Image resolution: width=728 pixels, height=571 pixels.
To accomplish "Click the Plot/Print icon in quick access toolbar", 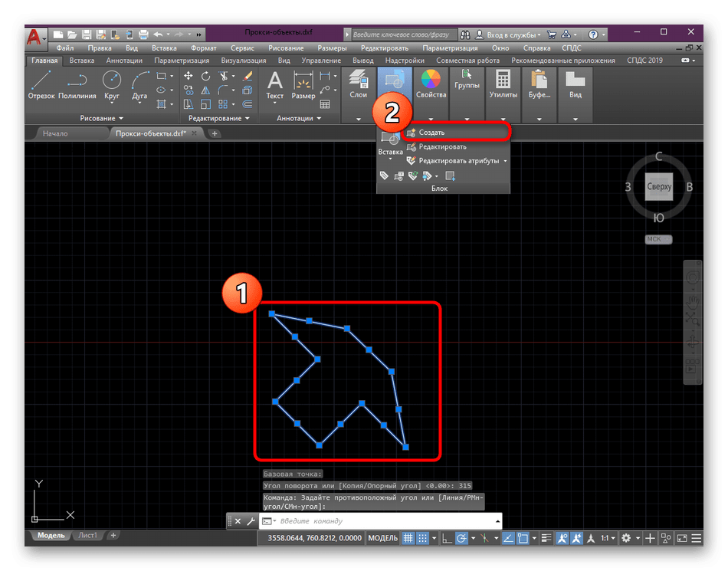I will tap(143, 34).
